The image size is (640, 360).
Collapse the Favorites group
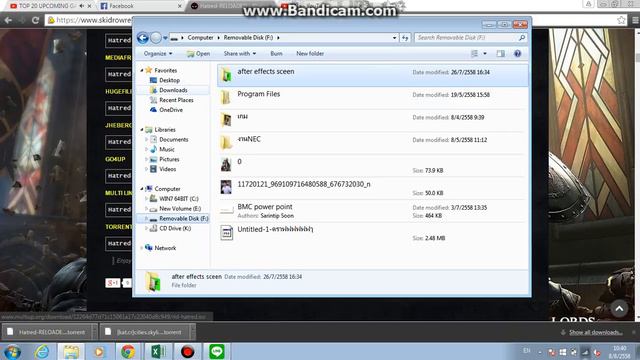coord(142,70)
